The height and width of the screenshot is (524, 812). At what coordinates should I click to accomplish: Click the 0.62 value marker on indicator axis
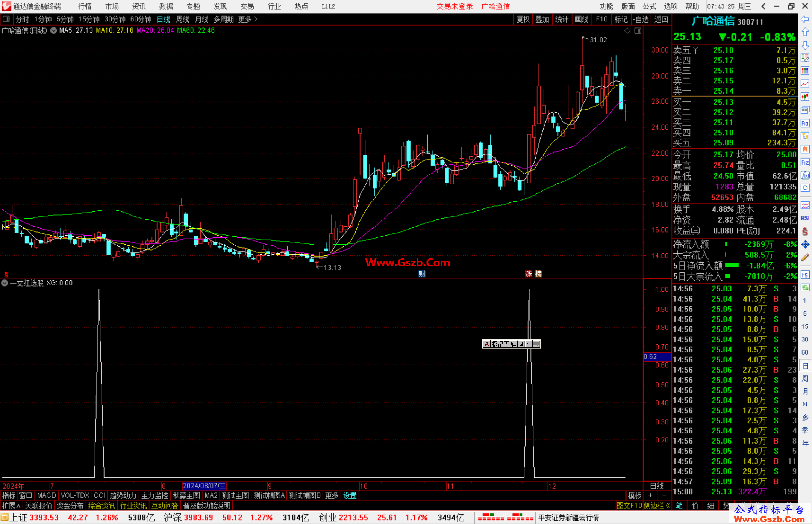(657, 357)
